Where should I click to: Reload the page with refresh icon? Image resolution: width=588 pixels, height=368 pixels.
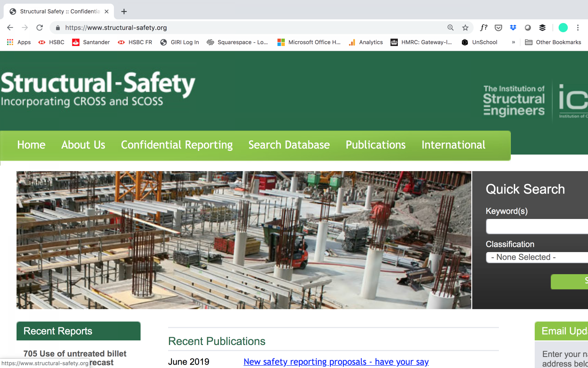click(40, 28)
